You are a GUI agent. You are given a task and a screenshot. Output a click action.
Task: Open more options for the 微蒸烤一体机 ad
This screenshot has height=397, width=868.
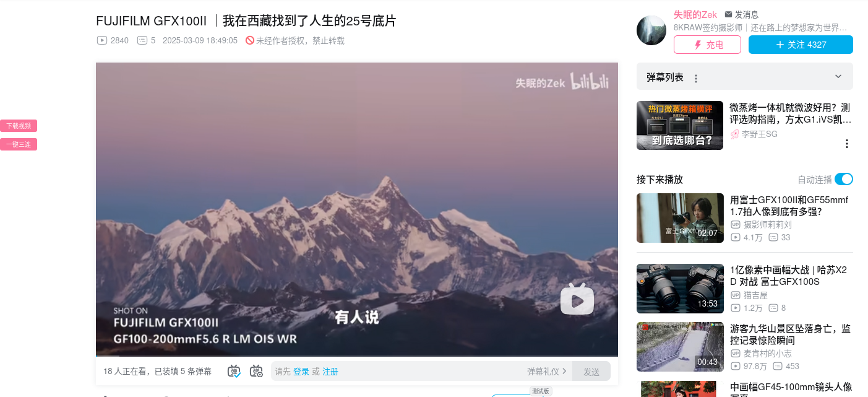click(x=847, y=144)
